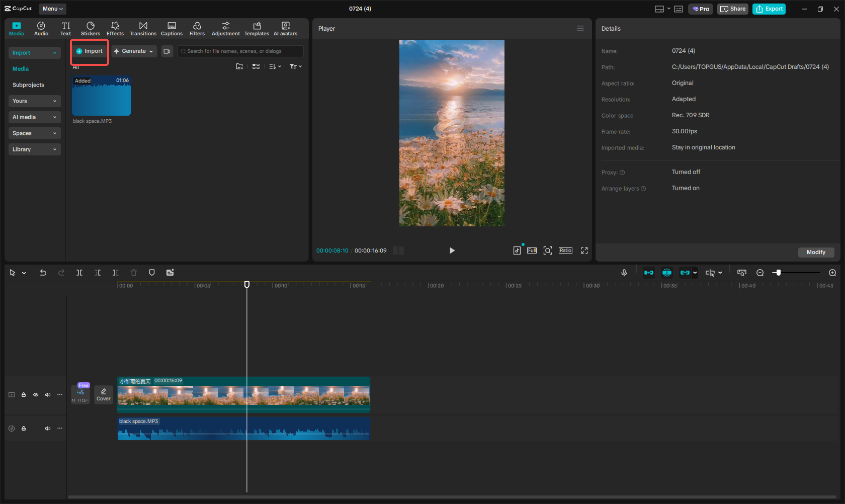The width and height of the screenshot is (845, 504).
Task: Lock the main video track
Action: click(x=24, y=395)
